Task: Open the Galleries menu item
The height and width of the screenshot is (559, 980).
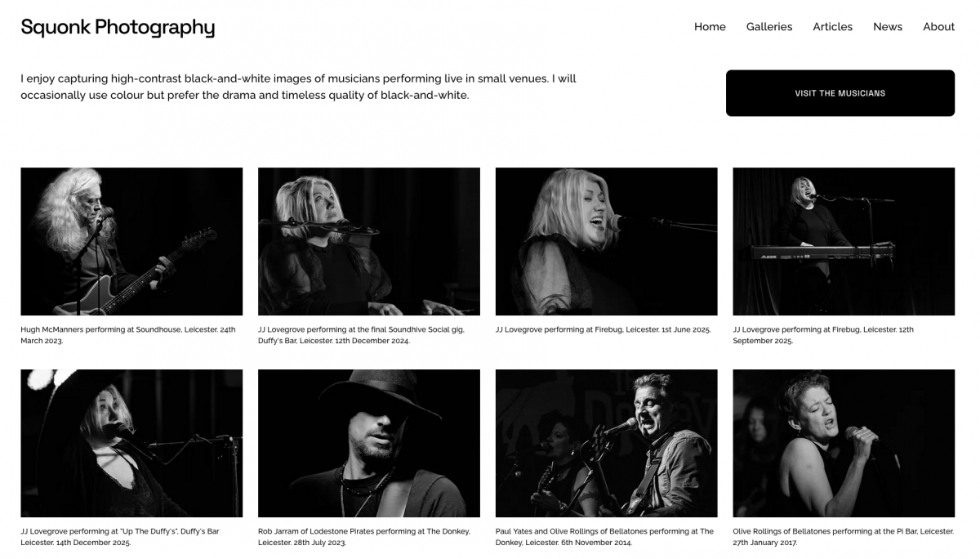Action: pyautogui.click(x=769, y=27)
